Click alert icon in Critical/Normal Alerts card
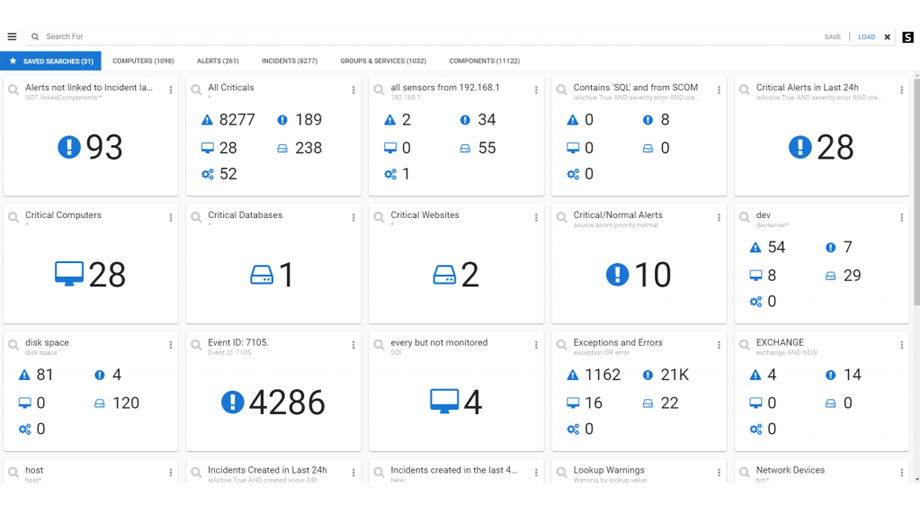Viewport: 920px width, 518px height. click(x=617, y=274)
